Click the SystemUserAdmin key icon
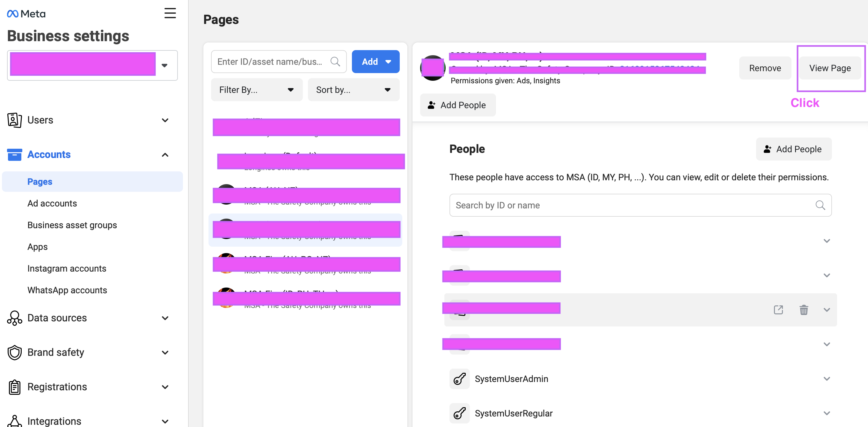868x427 pixels. click(459, 379)
